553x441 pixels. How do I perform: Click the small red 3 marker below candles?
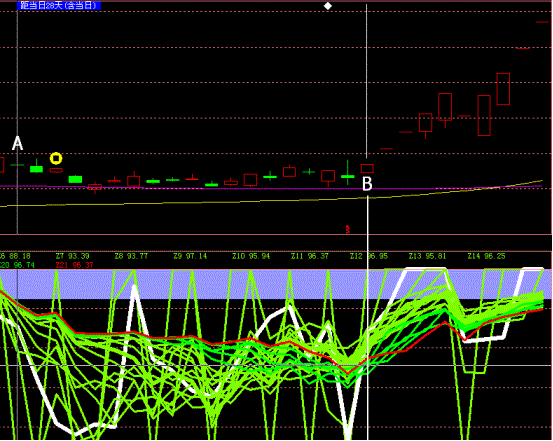[347, 230]
